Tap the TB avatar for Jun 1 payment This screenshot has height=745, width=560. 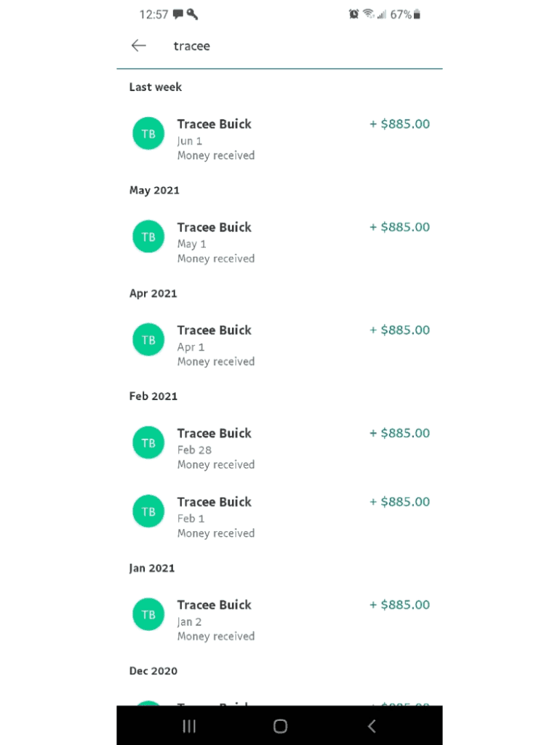point(148,134)
